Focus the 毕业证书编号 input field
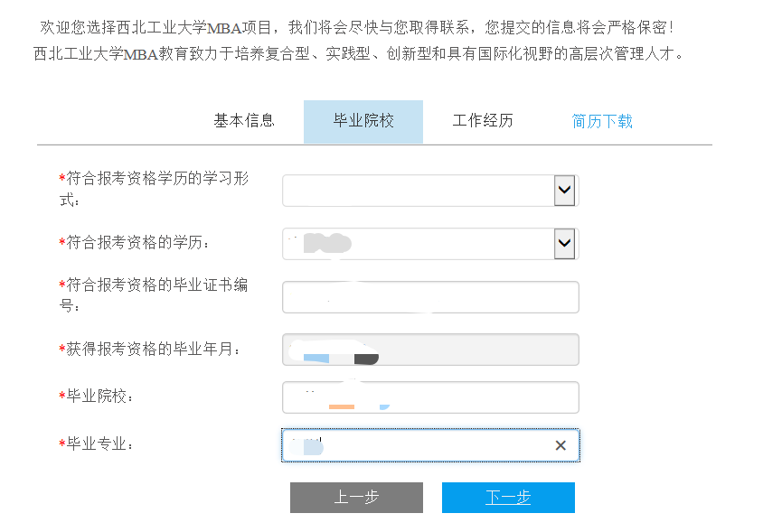This screenshot has height=532, width=763. click(x=430, y=297)
